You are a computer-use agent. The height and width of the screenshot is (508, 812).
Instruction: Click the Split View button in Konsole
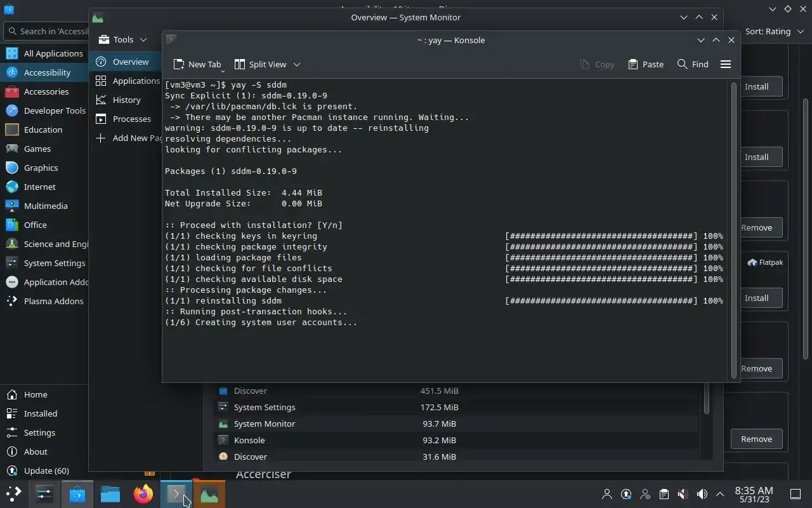click(x=261, y=64)
